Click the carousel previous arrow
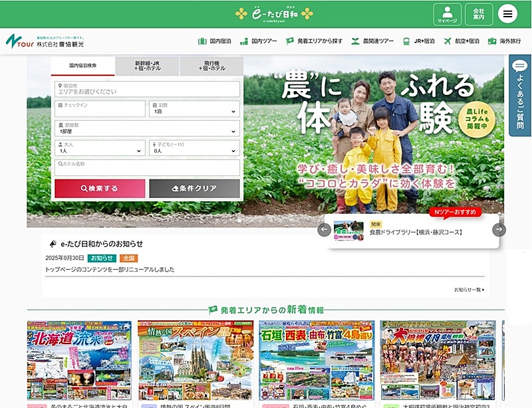 click(x=325, y=230)
